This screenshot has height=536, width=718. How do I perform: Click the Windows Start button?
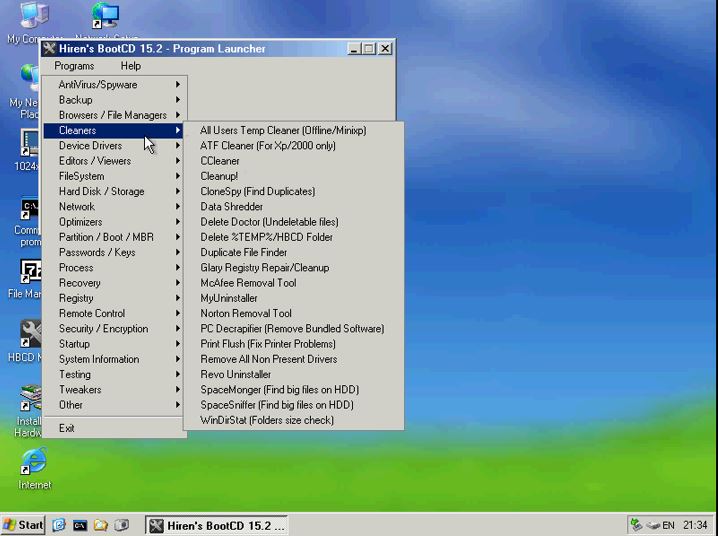click(x=23, y=525)
